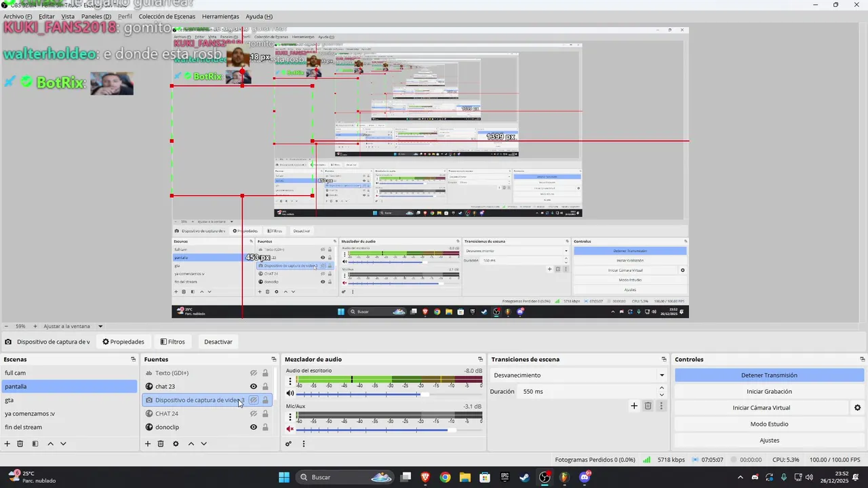This screenshot has height=488, width=868.
Task: Open the preview zoom options dropdown arrow
Action: pyautogui.click(x=100, y=326)
